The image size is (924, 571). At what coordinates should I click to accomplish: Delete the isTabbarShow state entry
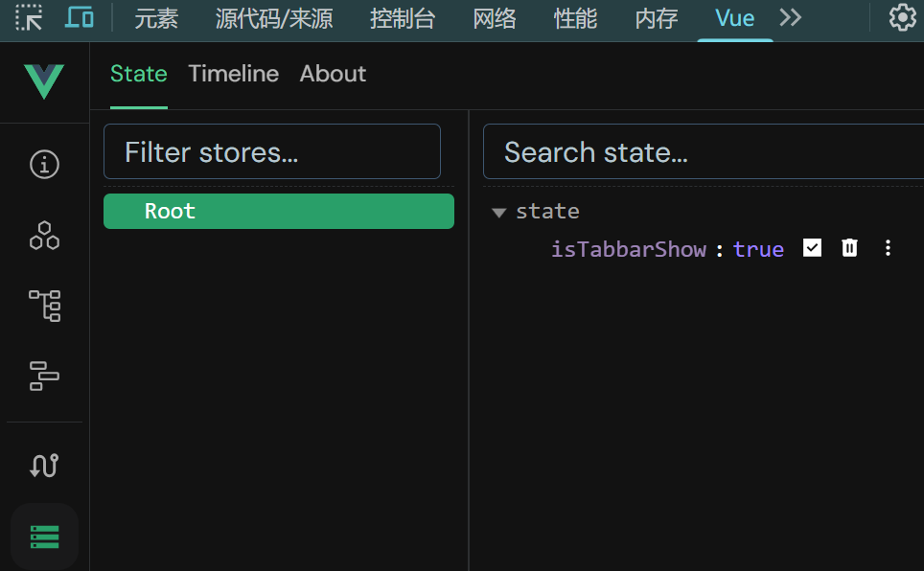[849, 248]
